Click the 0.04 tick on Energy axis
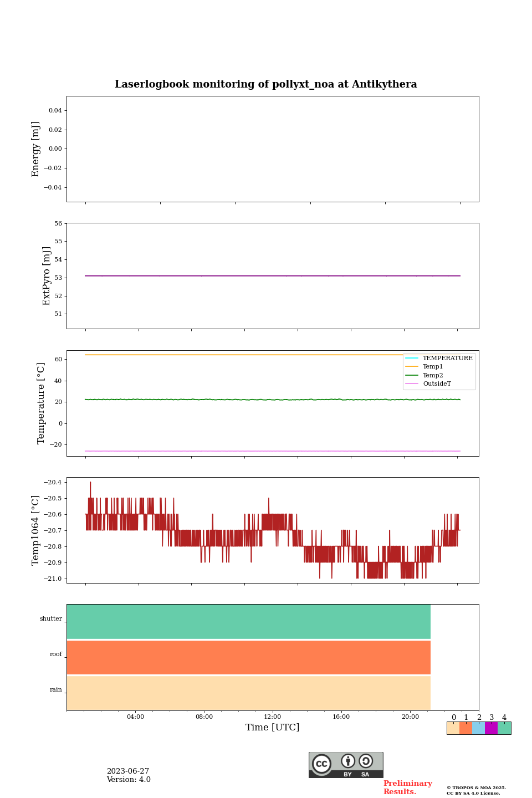 coord(55,110)
